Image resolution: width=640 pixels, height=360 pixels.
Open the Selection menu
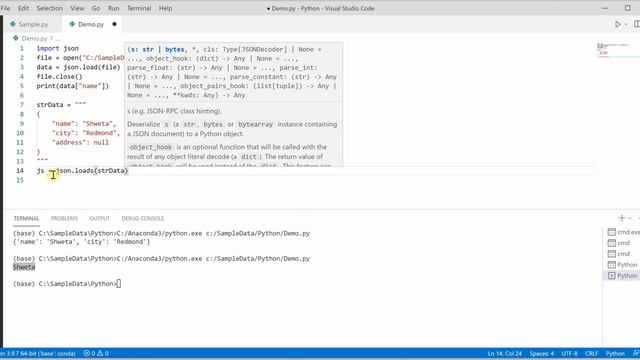pyautogui.click(x=49, y=8)
